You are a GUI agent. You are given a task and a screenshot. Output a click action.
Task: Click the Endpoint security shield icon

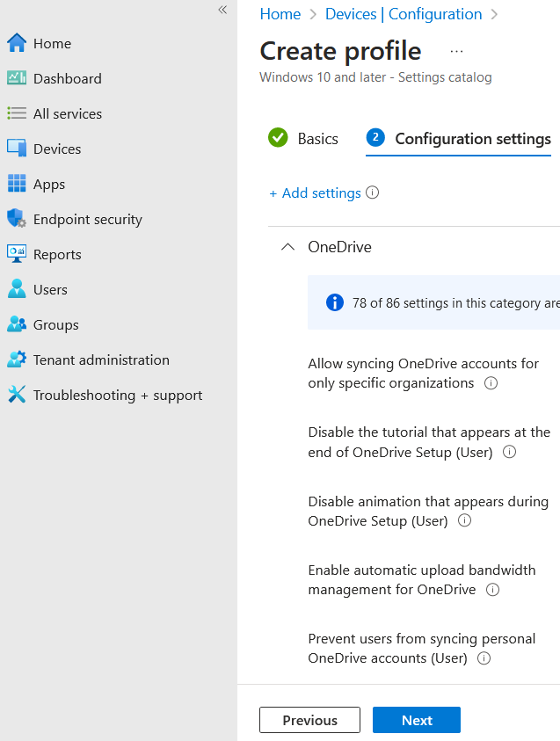[x=17, y=219]
